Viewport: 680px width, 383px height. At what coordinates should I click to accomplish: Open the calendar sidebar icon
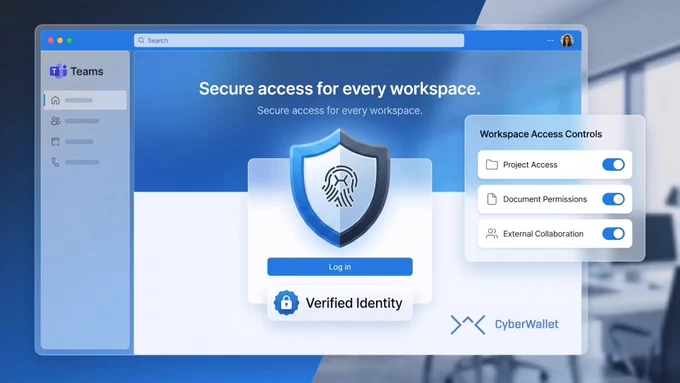click(56, 141)
